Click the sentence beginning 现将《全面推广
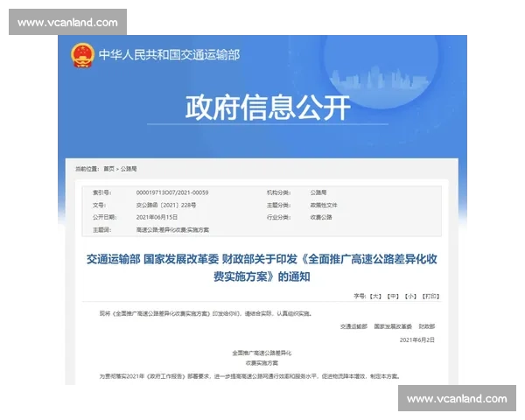 [x=206, y=313]
